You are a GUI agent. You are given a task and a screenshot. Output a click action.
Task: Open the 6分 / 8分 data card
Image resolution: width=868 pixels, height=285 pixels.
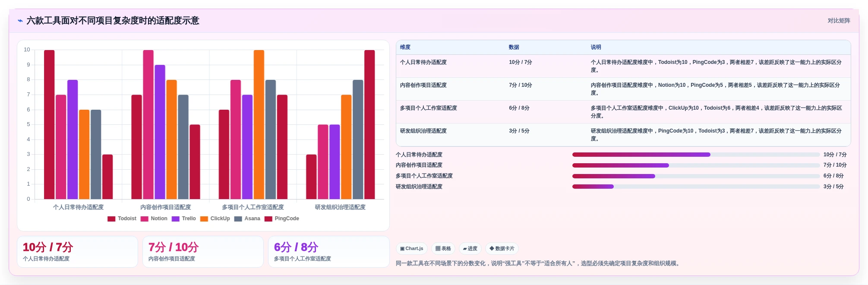[329, 252]
